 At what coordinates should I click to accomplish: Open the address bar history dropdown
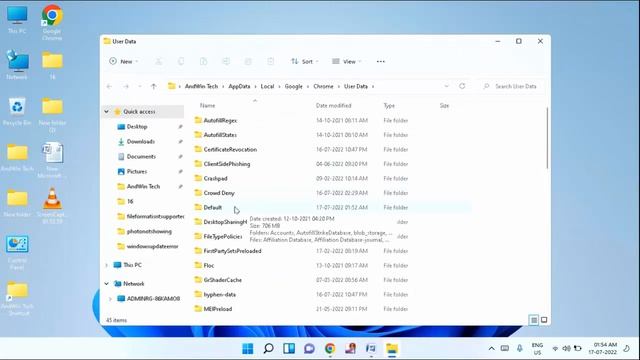pyautogui.click(x=447, y=86)
